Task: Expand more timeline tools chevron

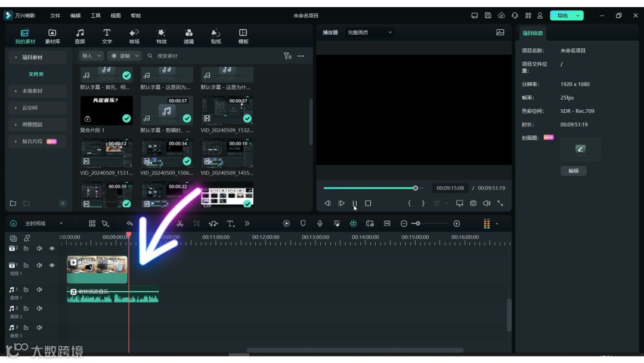Action: coord(247,223)
